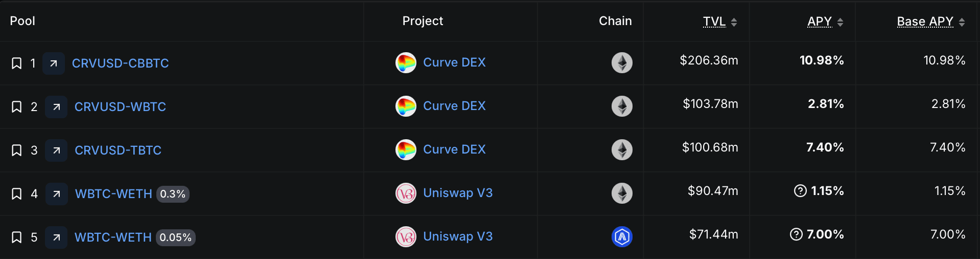Click external link arrow for WBTC-WETH 0.05%
The image size is (980, 259).
pos(56,238)
